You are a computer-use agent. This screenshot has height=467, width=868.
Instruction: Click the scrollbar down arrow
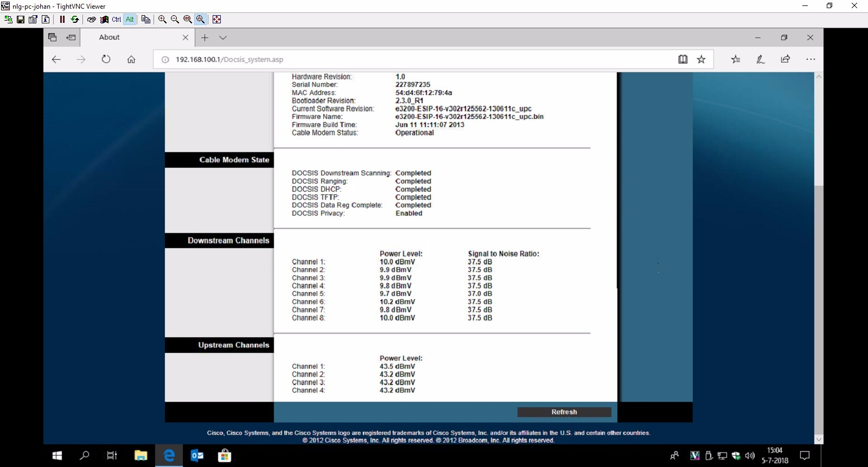click(x=819, y=439)
